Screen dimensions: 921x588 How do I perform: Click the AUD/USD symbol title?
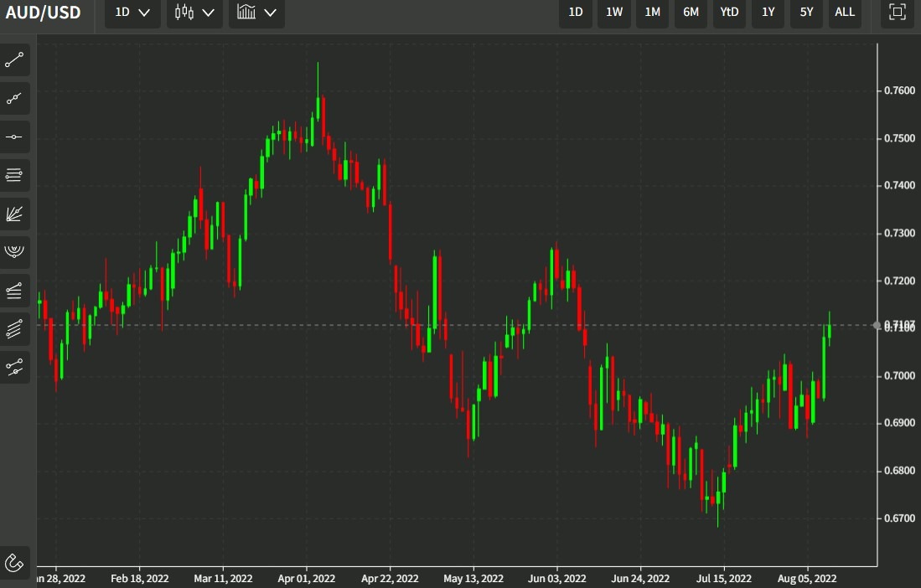tap(43, 13)
